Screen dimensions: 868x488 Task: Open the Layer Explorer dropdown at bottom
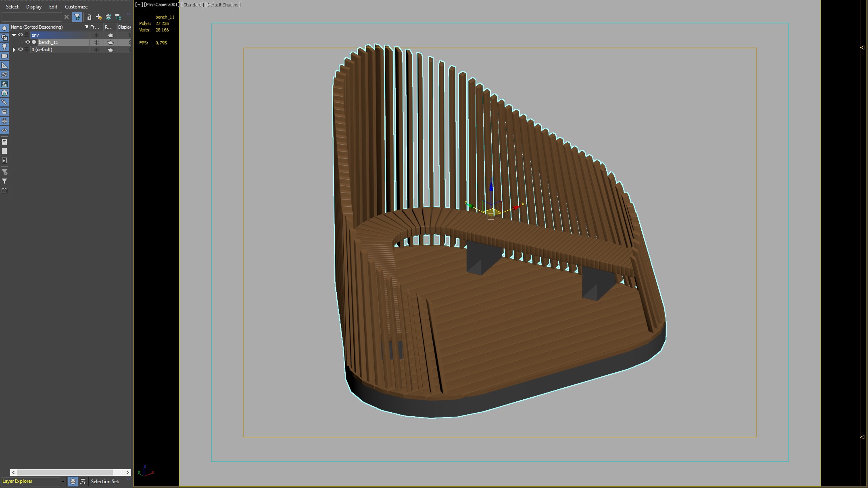(63, 482)
